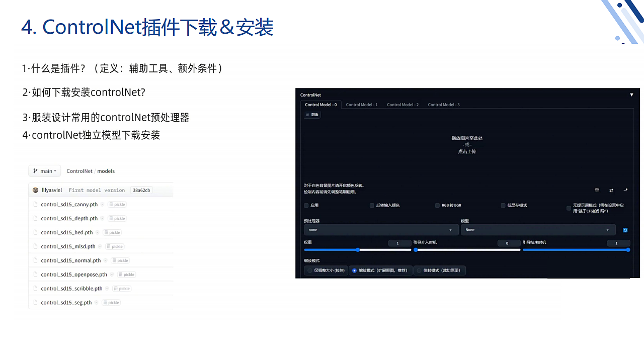Collapse the ControlNet panel triangle
The width and height of the screenshot is (644, 362).
pyautogui.click(x=632, y=95)
